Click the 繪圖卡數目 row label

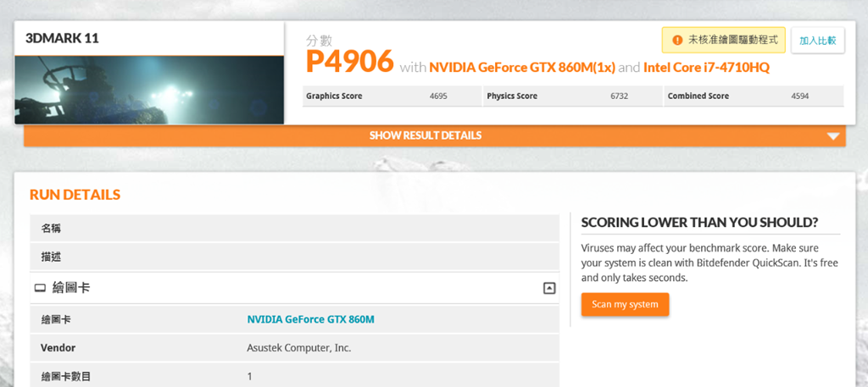(x=65, y=376)
